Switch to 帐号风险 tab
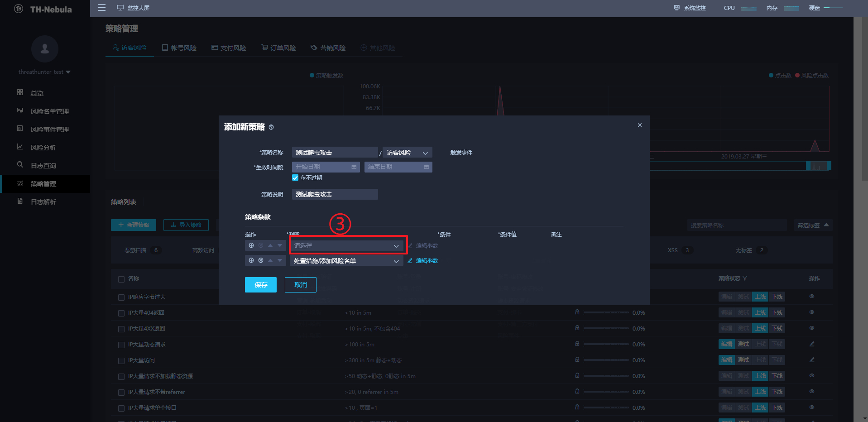 tap(179, 48)
